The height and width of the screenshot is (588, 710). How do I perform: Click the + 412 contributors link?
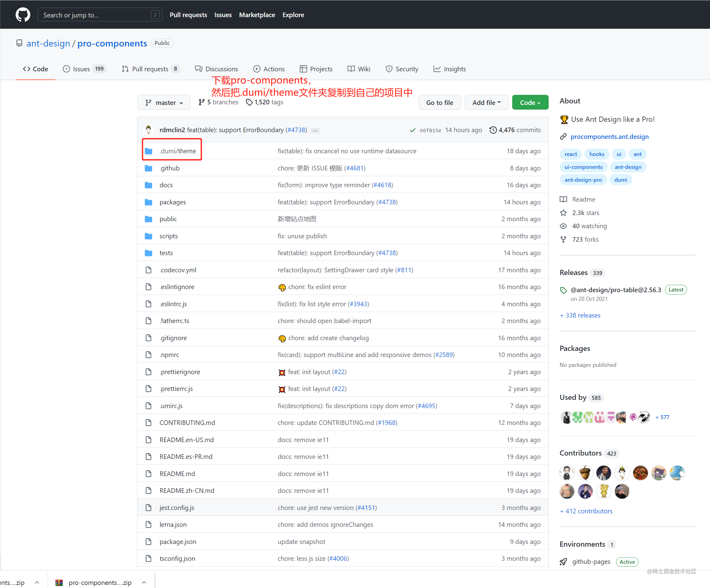(586, 511)
